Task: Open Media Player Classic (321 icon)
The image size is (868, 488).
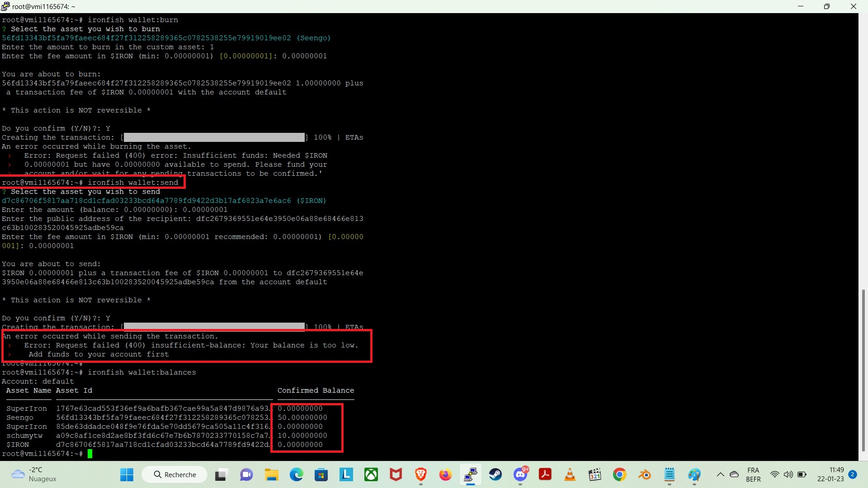Action: click(x=594, y=474)
